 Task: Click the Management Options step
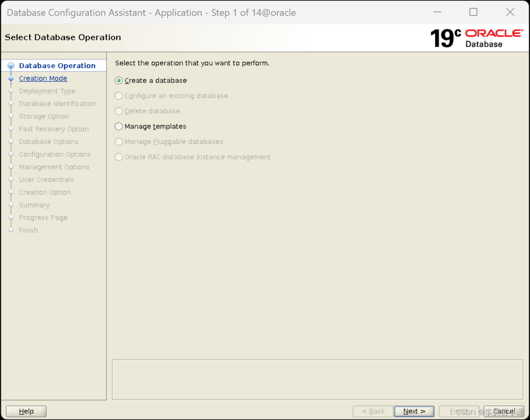(x=54, y=167)
